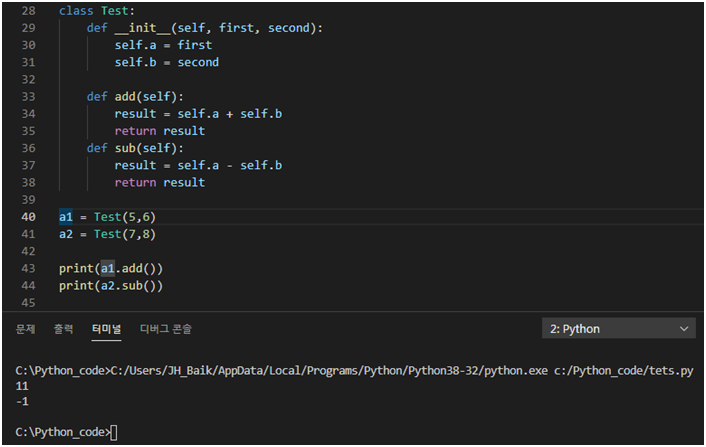Click the terminal output '-1'
Viewport: 706px width, 447px height.
click(22, 402)
